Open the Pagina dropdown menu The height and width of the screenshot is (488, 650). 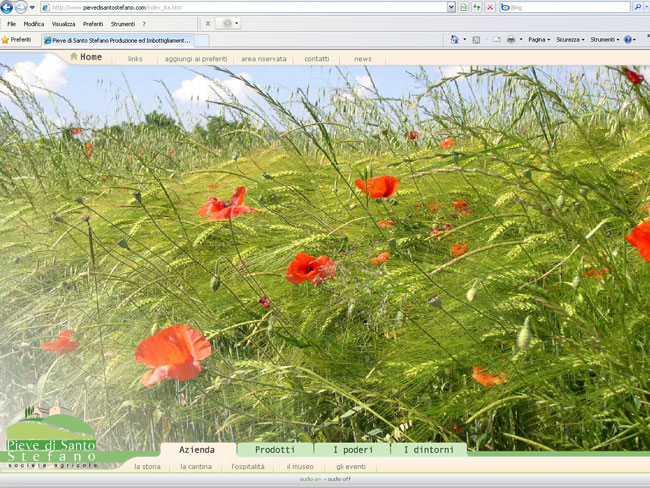click(539, 40)
